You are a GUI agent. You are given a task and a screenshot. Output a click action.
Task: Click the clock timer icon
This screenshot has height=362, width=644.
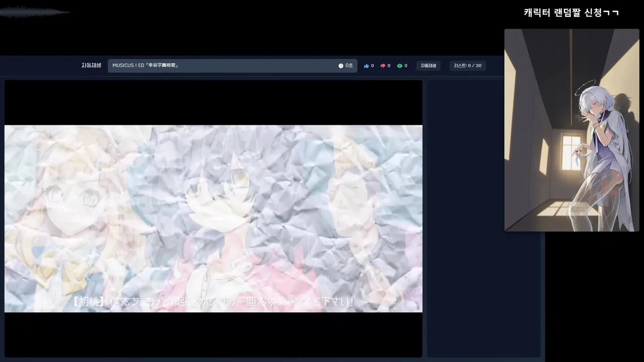tap(341, 66)
